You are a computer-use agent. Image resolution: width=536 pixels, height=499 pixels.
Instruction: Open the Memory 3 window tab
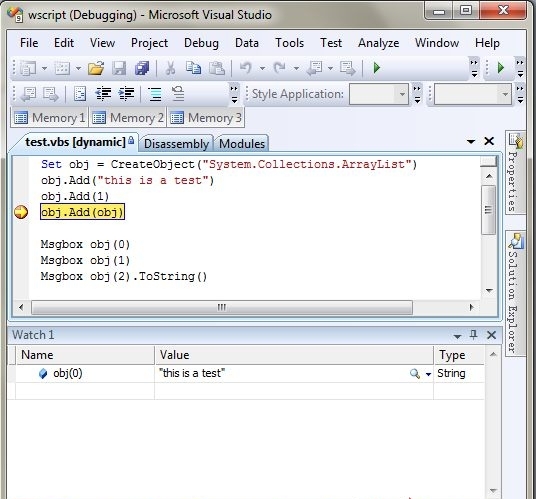click(206, 118)
